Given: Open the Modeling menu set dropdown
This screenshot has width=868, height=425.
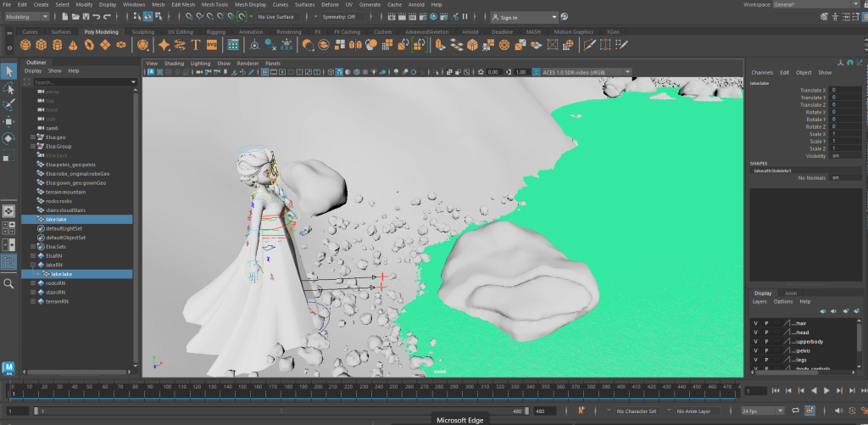Looking at the screenshot, I should tap(26, 17).
